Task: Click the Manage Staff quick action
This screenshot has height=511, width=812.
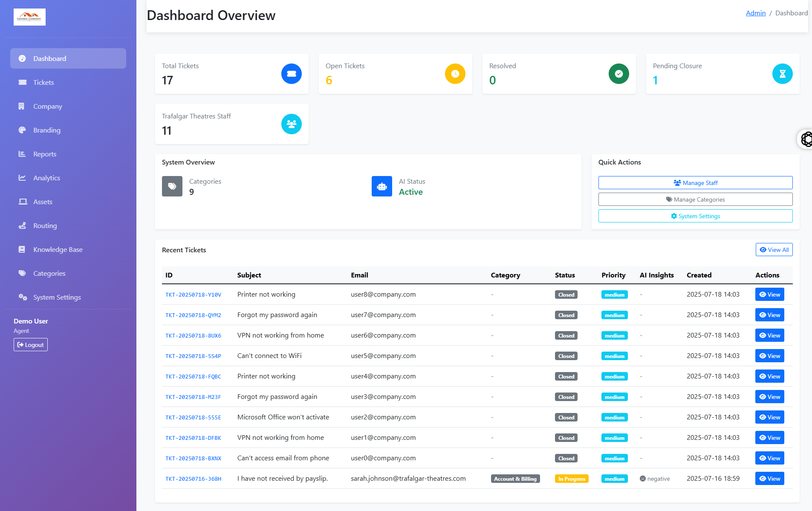Action: (x=695, y=182)
